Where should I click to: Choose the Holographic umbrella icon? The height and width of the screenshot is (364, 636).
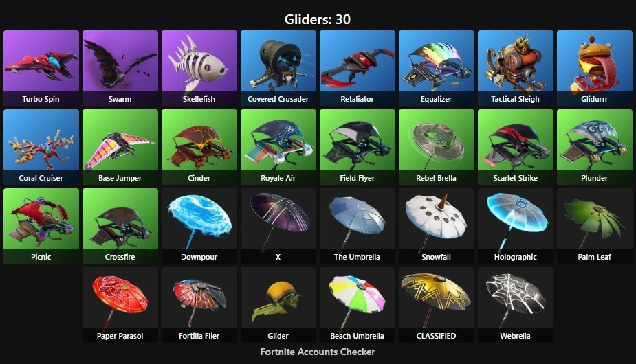click(x=516, y=226)
